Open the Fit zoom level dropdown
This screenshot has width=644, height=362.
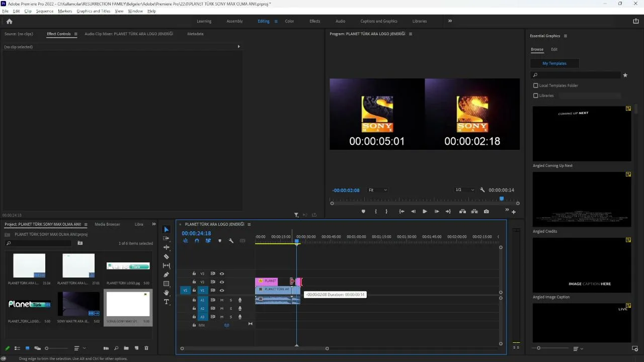point(377,190)
